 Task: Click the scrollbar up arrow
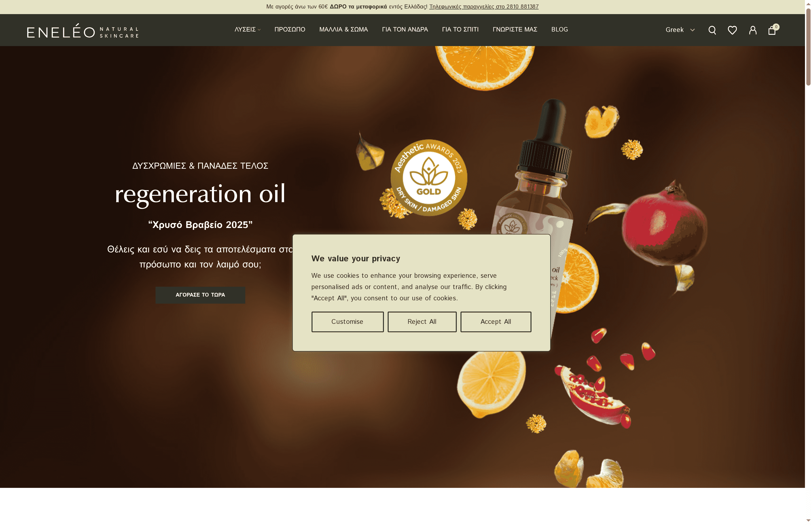tap(808, 4)
